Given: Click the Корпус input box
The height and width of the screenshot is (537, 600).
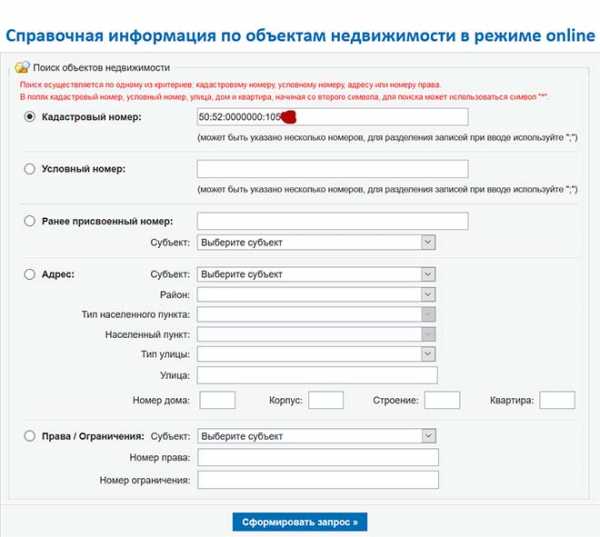Looking at the screenshot, I should (325, 400).
